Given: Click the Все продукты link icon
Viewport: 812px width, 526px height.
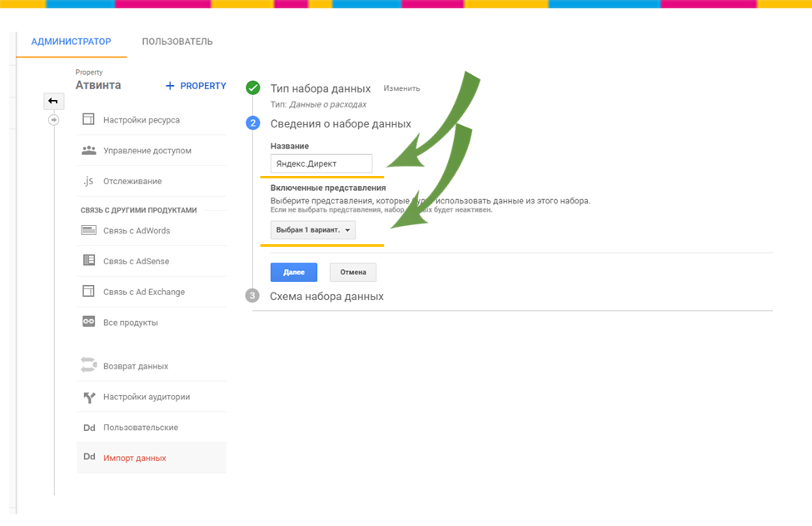Looking at the screenshot, I should tap(88, 321).
